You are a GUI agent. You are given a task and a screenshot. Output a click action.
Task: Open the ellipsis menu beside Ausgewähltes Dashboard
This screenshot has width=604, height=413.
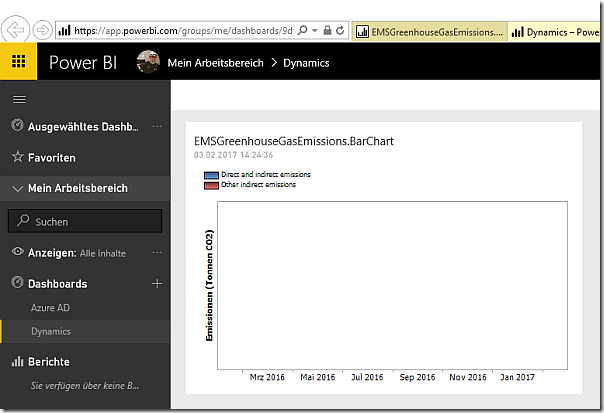(157, 126)
